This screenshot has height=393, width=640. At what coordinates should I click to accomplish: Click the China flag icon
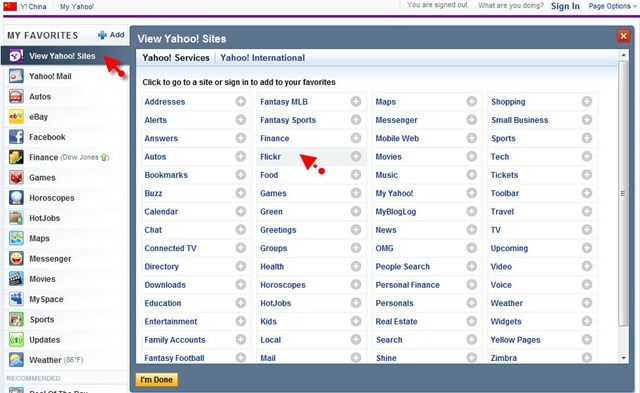tap(10, 6)
